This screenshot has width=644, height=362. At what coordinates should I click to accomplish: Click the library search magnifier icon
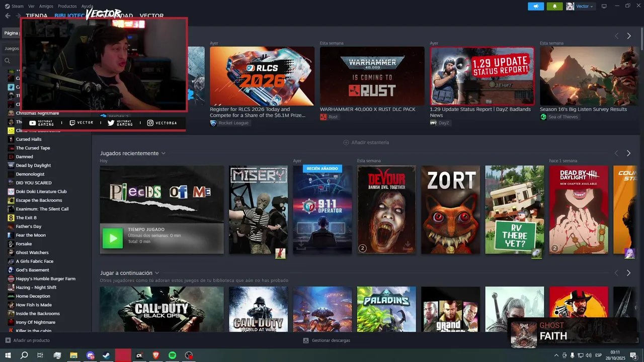click(x=8, y=61)
